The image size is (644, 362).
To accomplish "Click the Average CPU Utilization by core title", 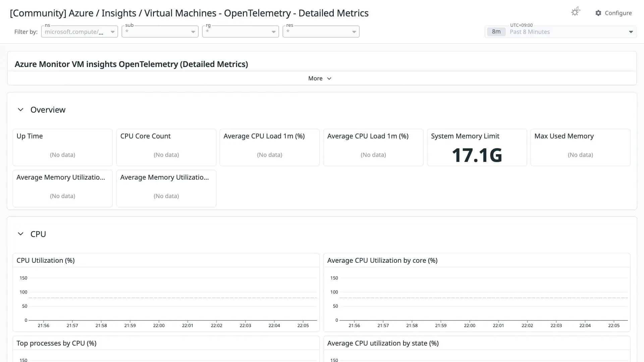I will point(382,260).
